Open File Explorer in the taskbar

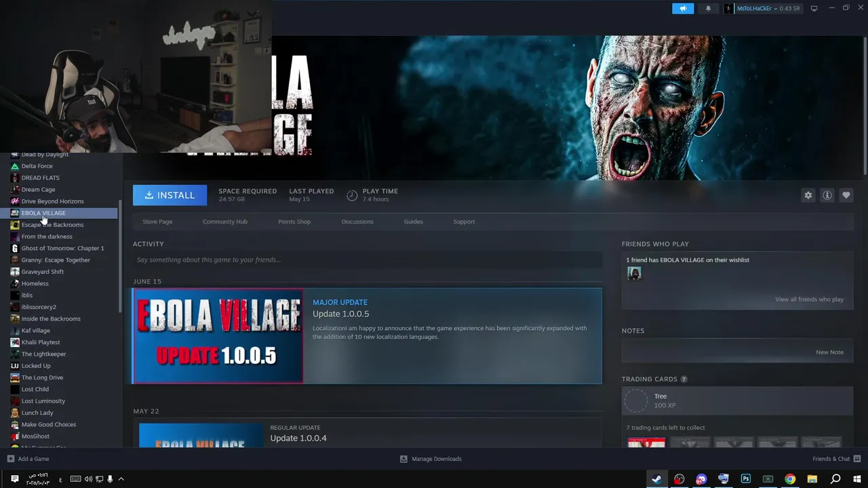812,479
